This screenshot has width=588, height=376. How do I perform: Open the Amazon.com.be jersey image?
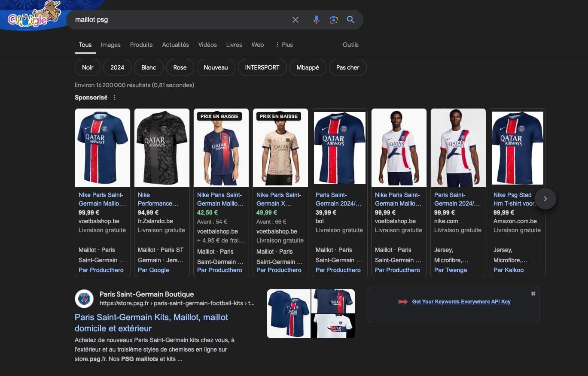[518, 148]
